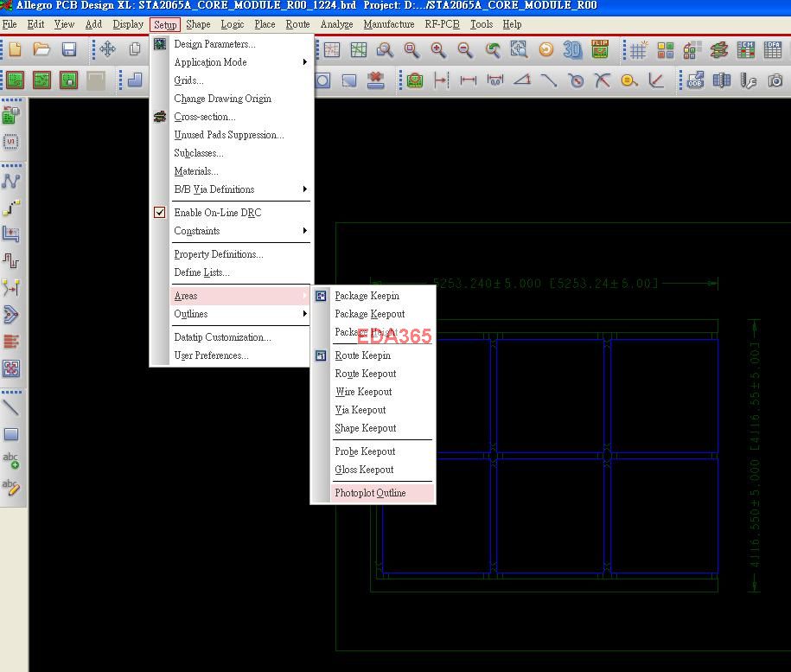Viewport: 791px width, 672px height.
Task: Open the Tools menu
Action: 482,24
